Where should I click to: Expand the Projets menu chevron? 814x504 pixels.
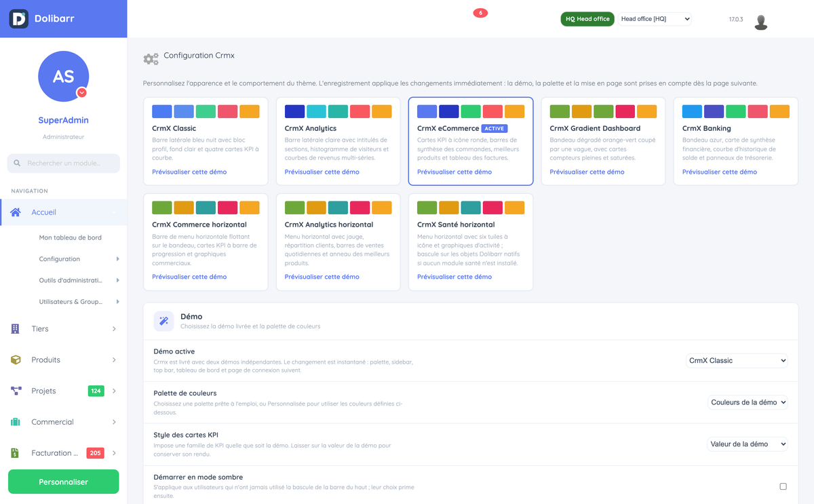point(114,391)
